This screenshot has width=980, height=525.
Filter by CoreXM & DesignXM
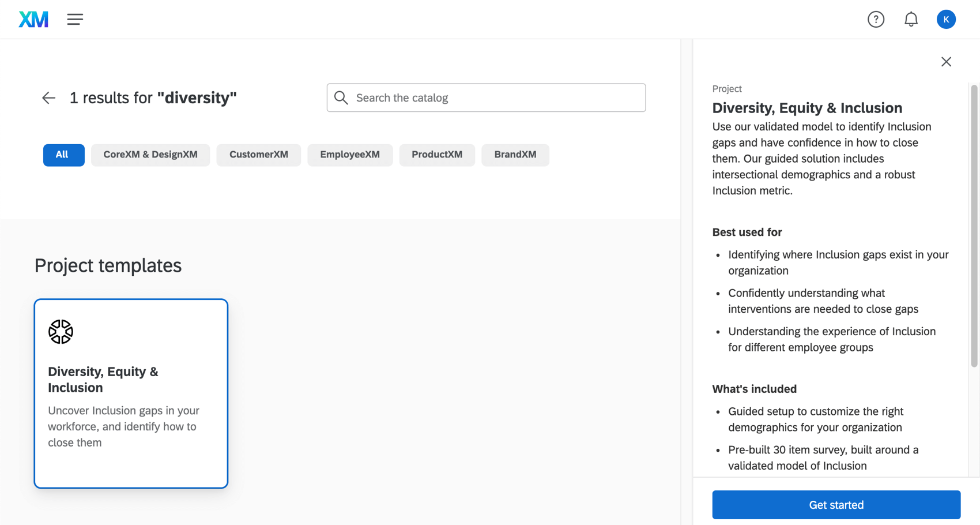click(150, 155)
